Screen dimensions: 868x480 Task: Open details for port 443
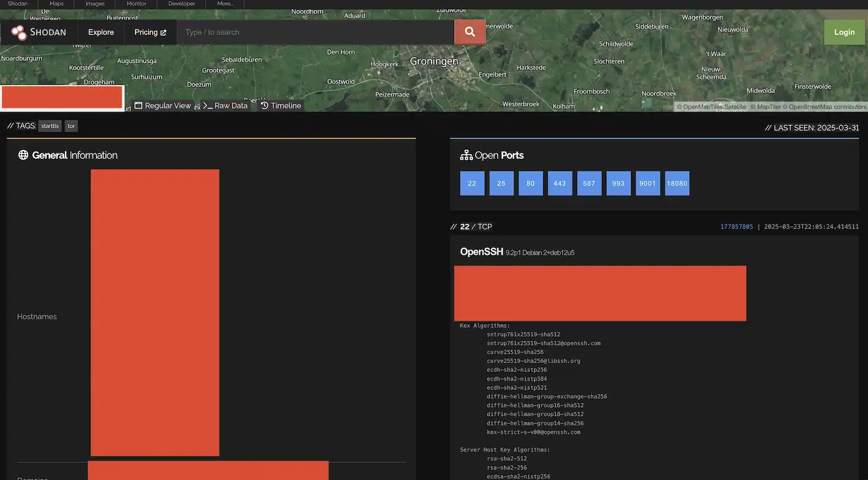(x=560, y=183)
